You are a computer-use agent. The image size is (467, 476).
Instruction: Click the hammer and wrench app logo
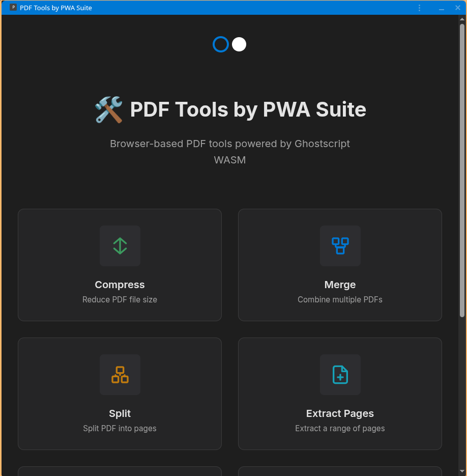pos(108,109)
